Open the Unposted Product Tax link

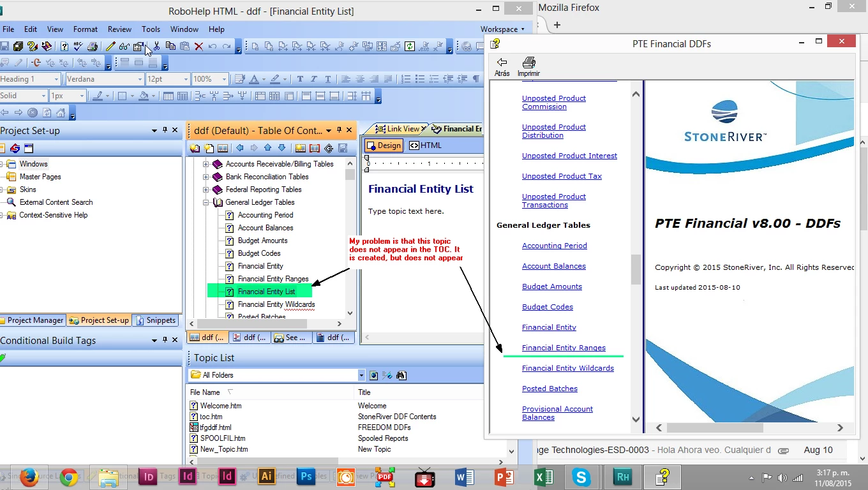click(x=562, y=176)
